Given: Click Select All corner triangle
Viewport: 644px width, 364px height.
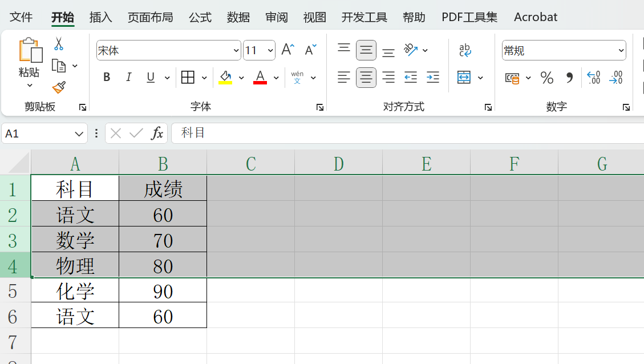Looking at the screenshot, I should click(x=19, y=163).
